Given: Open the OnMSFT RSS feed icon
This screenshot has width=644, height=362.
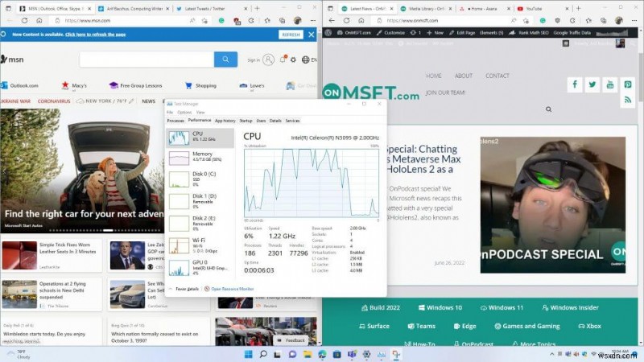Looking at the screenshot, I should pyautogui.click(x=628, y=100).
